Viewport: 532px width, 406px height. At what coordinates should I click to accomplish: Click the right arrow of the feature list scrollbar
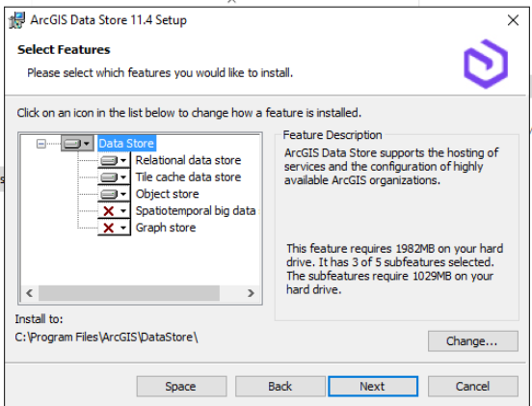[x=251, y=293]
